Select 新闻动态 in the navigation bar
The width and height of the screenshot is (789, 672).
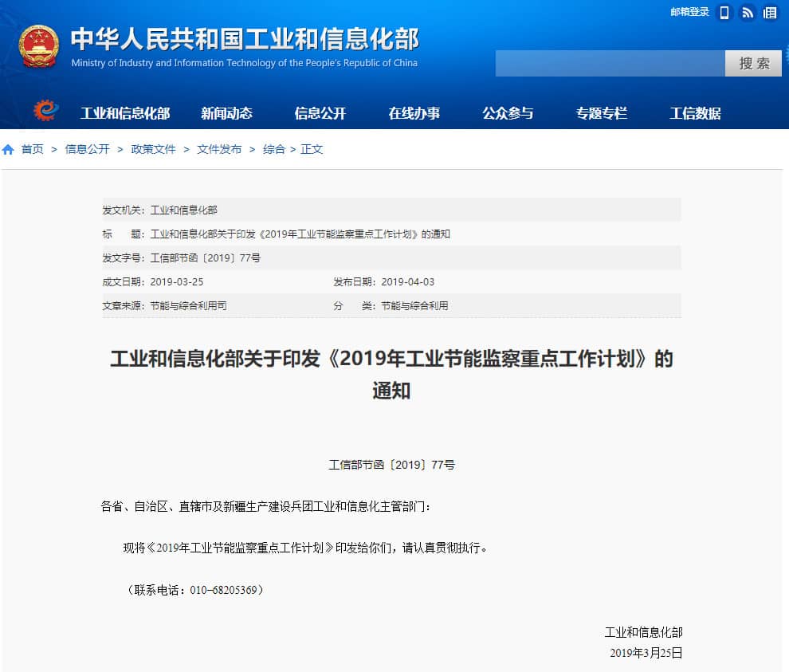coord(226,113)
